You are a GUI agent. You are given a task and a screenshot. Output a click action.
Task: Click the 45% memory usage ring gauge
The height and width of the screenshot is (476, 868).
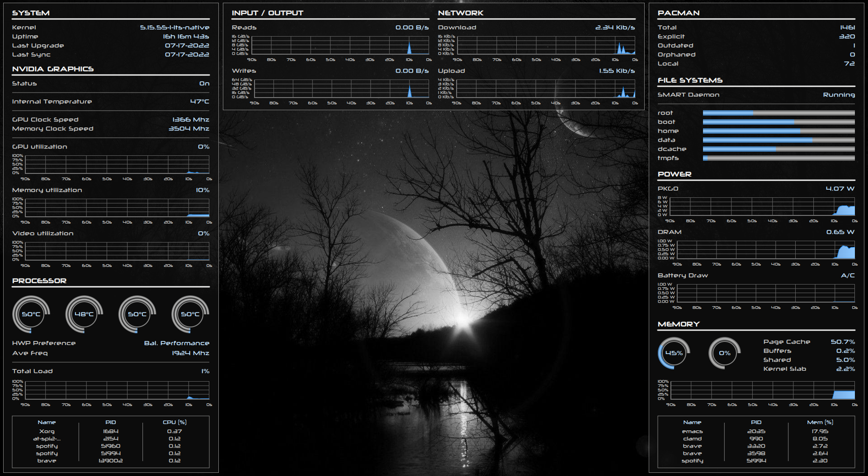tap(674, 353)
